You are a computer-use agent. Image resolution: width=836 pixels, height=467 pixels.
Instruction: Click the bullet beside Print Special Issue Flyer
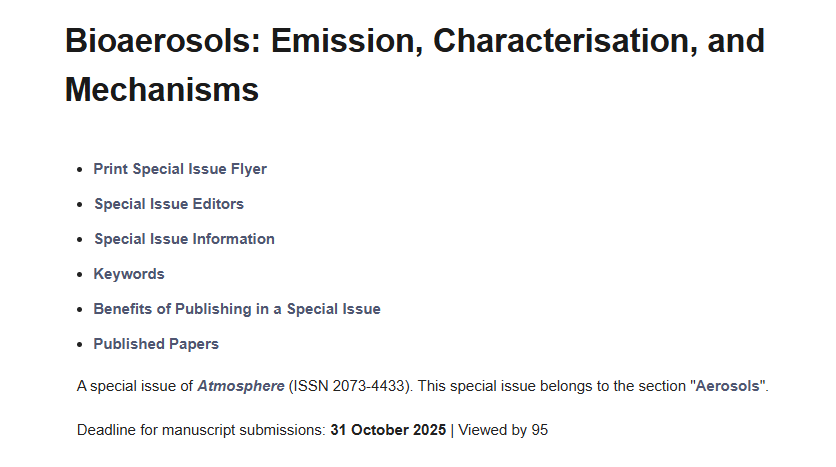coord(80,170)
